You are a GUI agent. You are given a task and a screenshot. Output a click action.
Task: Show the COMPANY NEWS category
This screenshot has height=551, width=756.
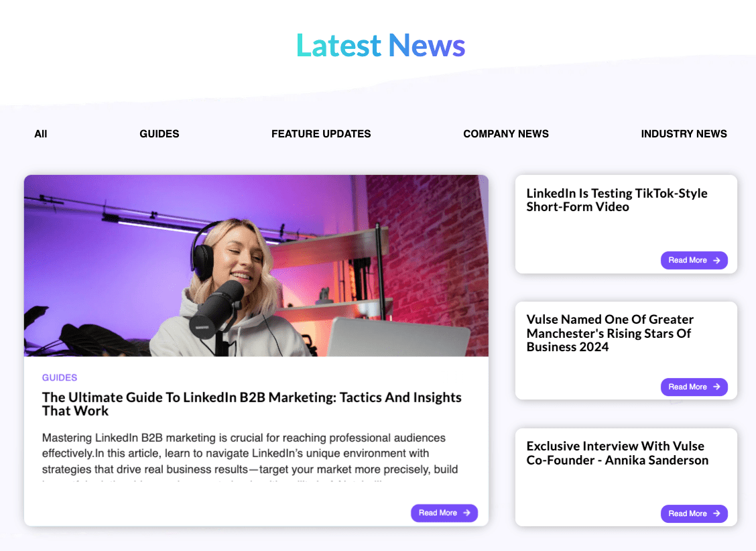coord(506,134)
